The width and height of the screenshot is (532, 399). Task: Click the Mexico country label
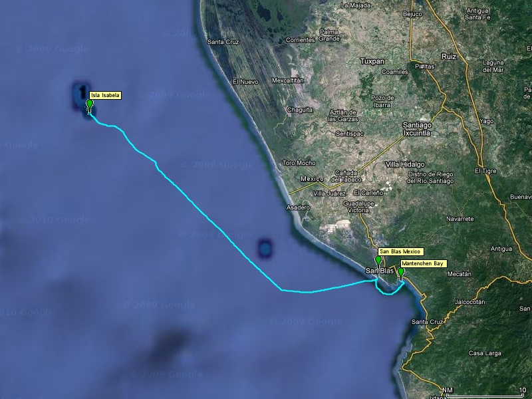tap(312, 179)
